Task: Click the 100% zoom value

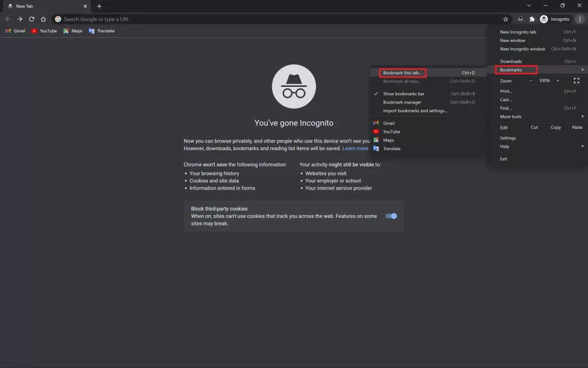Action: 544,80
